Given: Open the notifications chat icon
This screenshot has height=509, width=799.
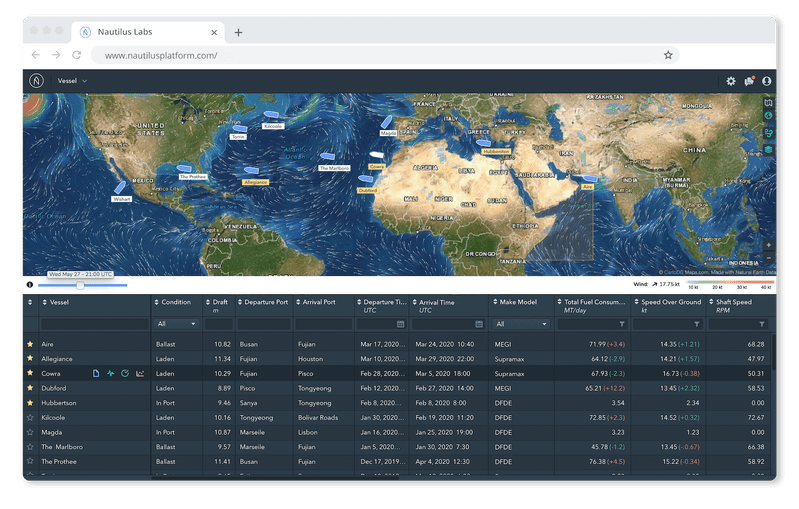Looking at the screenshot, I should (749, 81).
